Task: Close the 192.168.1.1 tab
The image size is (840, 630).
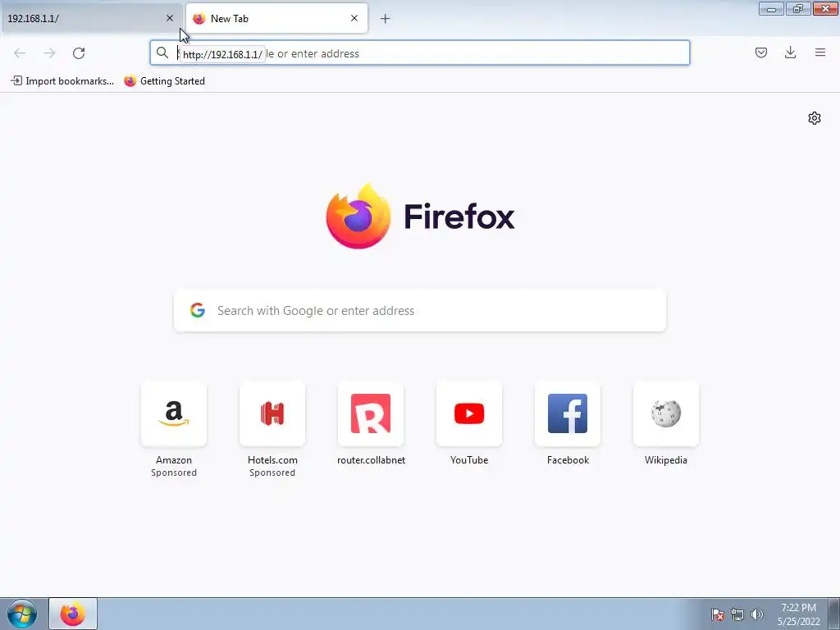Action: 170,18
